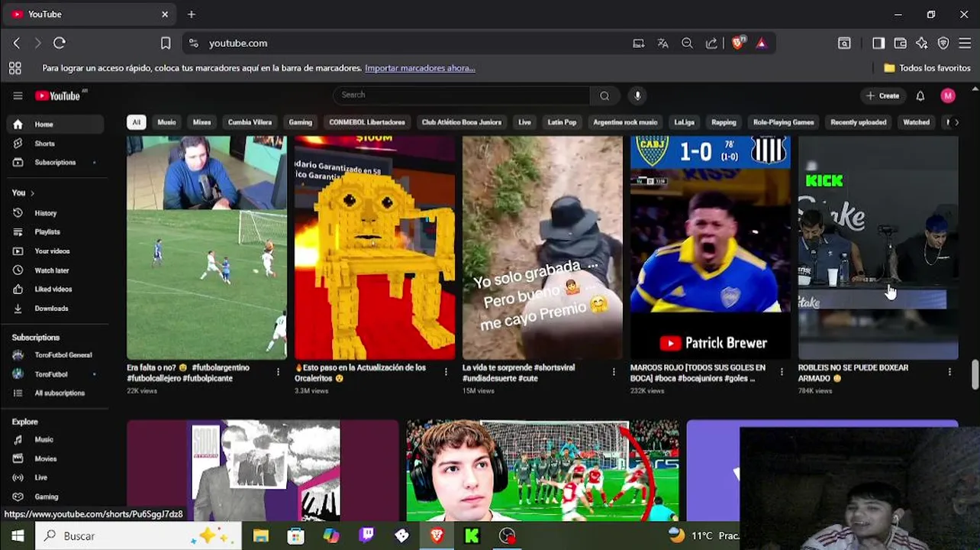Select the Role-Playing Games chip
Viewport: 980px width, 550px height.
[783, 122]
